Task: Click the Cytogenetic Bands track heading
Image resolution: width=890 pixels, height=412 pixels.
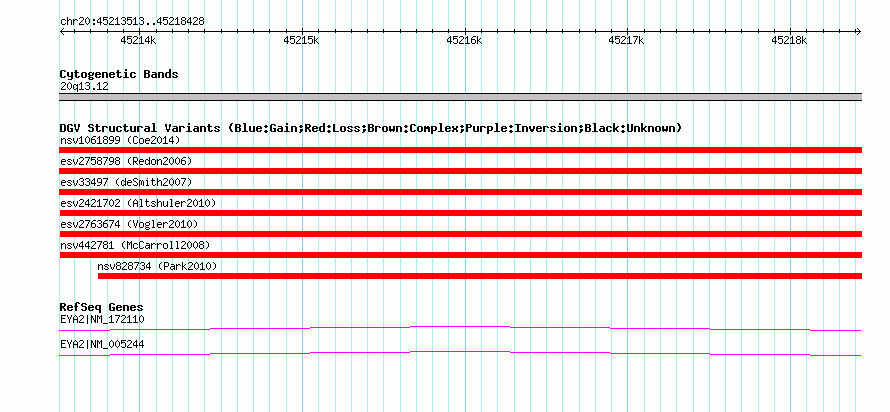Action: coord(119,74)
